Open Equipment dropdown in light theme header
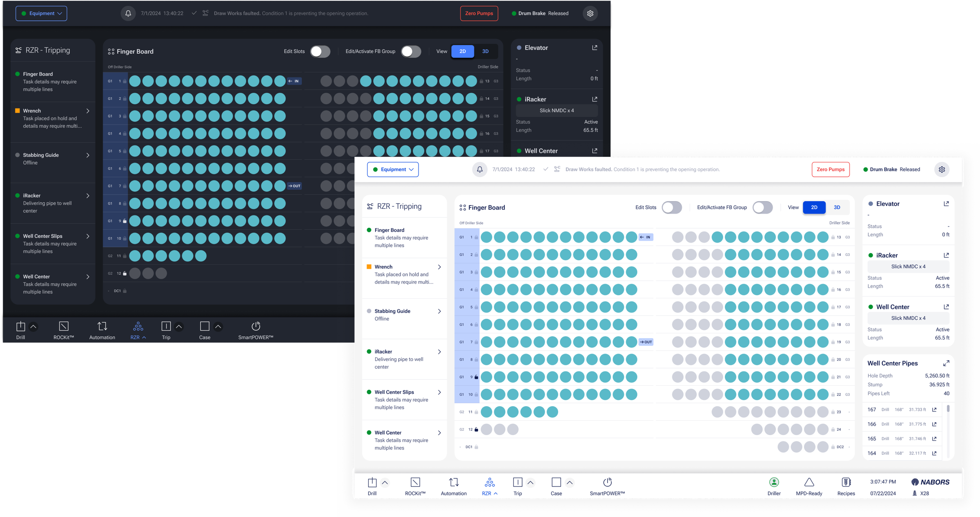This screenshot has width=980, height=517. [393, 169]
